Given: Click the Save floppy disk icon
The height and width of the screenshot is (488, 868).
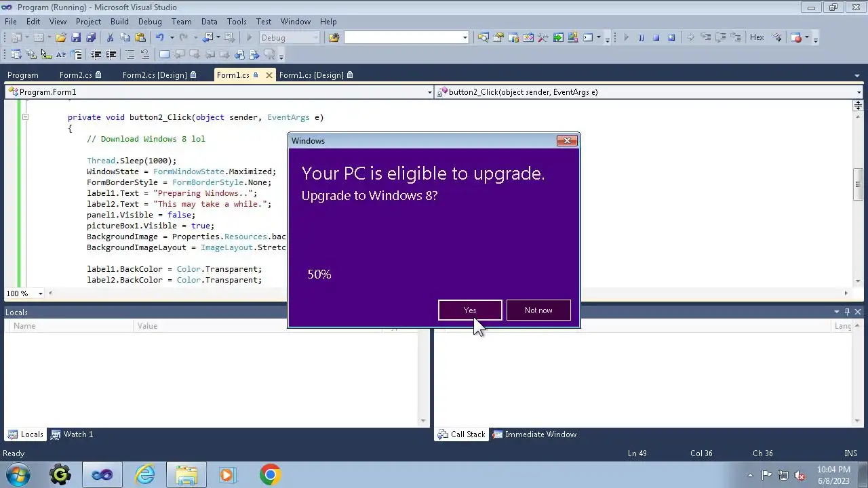Looking at the screenshot, I should pos(76,38).
